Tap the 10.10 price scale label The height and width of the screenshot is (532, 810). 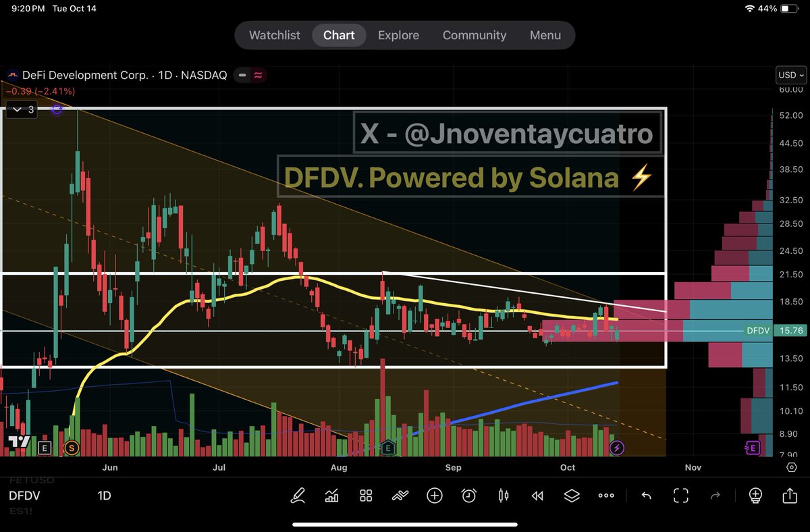790,411
